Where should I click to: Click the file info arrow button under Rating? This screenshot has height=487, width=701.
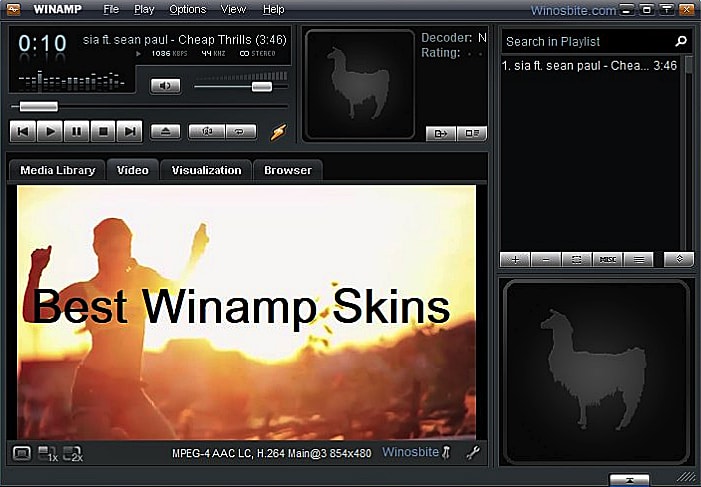(x=441, y=133)
